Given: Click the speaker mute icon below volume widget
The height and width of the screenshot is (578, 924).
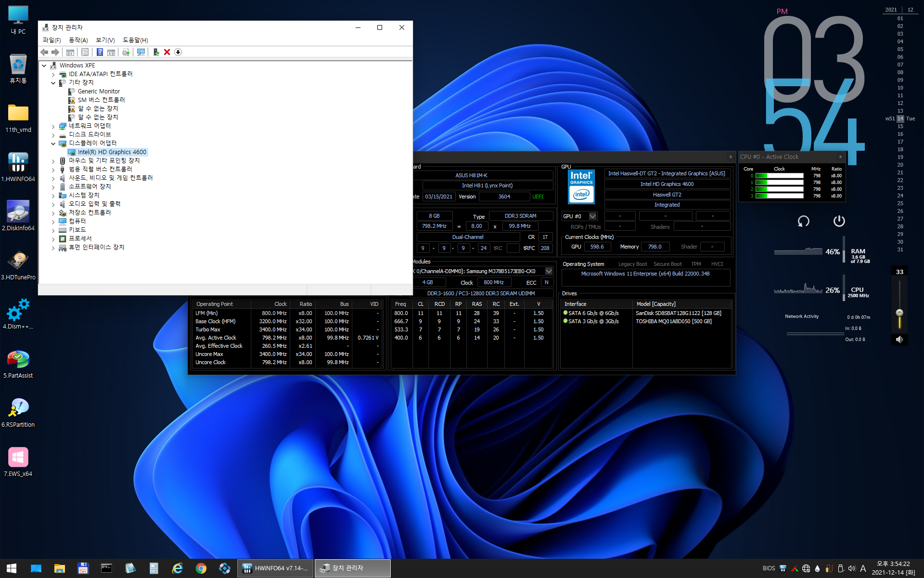Looking at the screenshot, I should click(x=899, y=340).
